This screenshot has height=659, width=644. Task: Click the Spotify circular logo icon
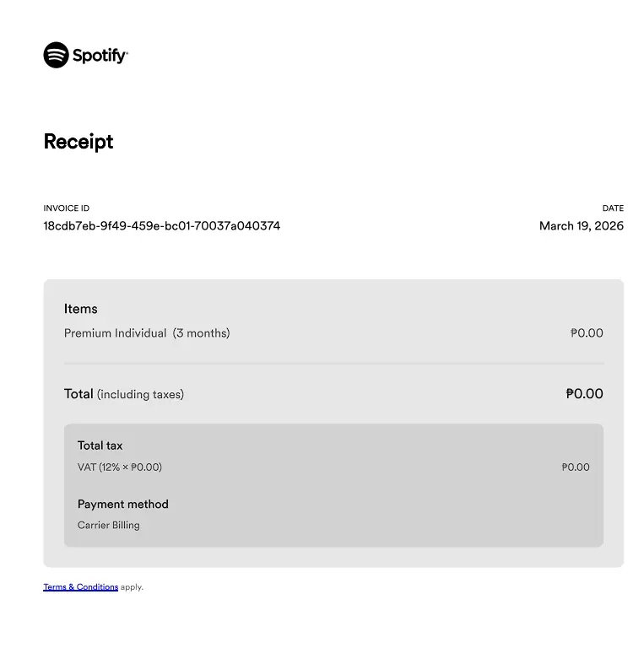56,55
